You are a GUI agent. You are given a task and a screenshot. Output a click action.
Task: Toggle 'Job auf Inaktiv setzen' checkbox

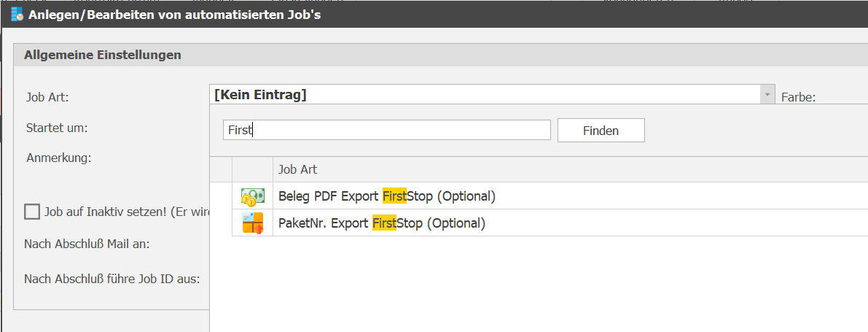coord(32,212)
